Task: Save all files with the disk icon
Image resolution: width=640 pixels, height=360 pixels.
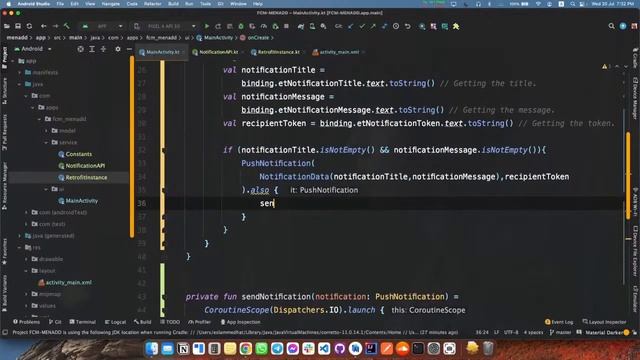Action: coord(18,26)
